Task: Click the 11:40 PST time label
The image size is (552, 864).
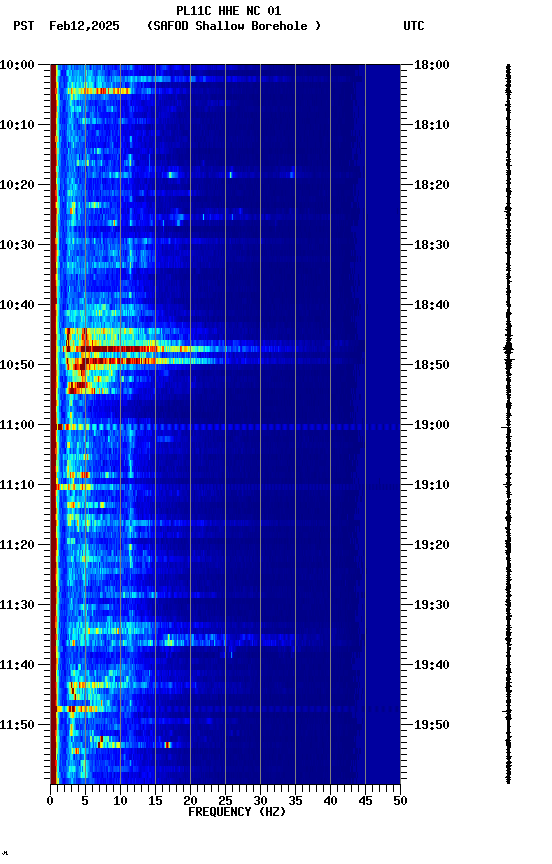Action: [x=17, y=666]
